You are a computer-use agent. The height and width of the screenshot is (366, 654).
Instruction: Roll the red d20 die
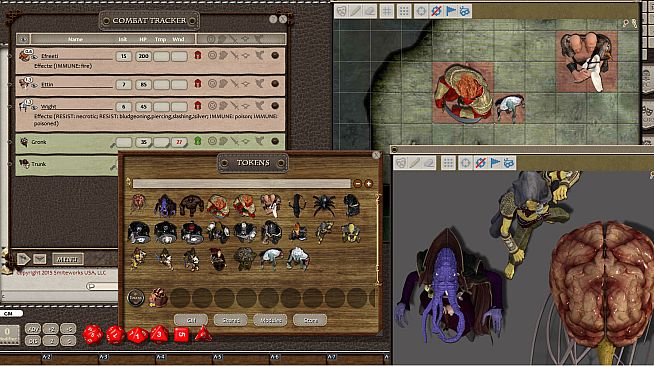(93, 334)
